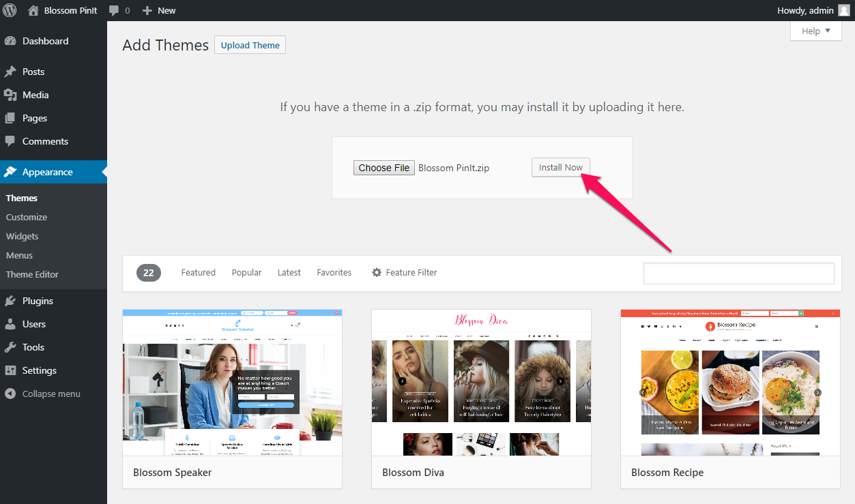Click the Choose File button
This screenshot has width=855, height=504.
tap(384, 168)
